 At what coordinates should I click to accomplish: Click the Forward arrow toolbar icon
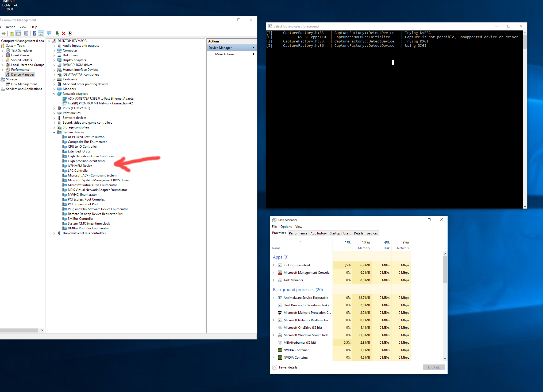pyautogui.click(x=4, y=33)
